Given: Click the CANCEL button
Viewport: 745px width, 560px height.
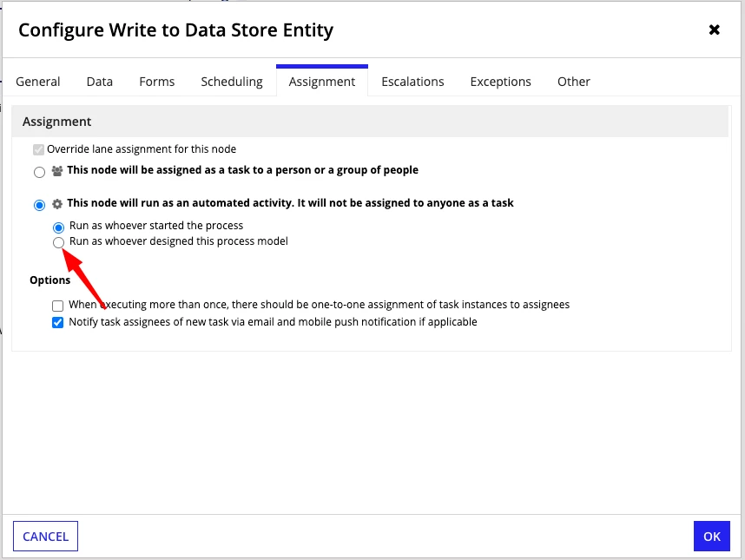Looking at the screenshot, I should (46, 537).
